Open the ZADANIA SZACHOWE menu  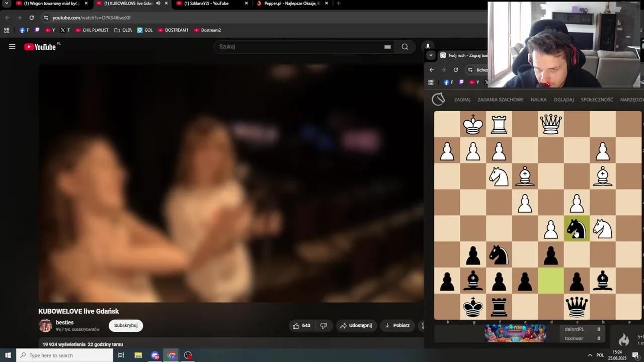click(501, 100)
